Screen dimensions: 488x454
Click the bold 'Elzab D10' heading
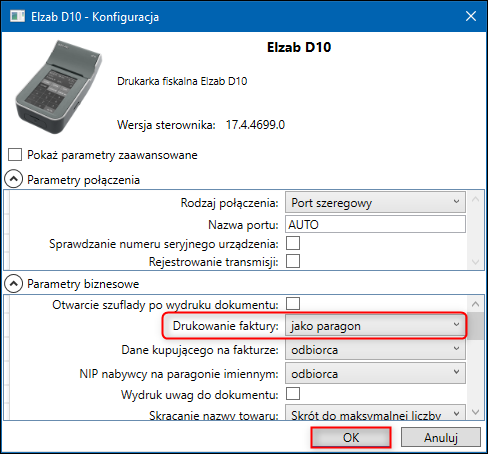(x=299, y=47)
